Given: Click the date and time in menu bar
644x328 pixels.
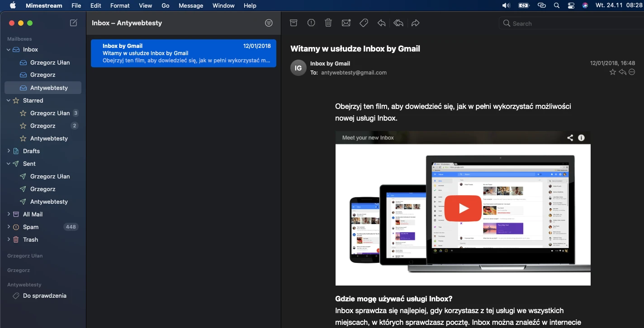Looking at the screenshot, I should coord(619,5).
